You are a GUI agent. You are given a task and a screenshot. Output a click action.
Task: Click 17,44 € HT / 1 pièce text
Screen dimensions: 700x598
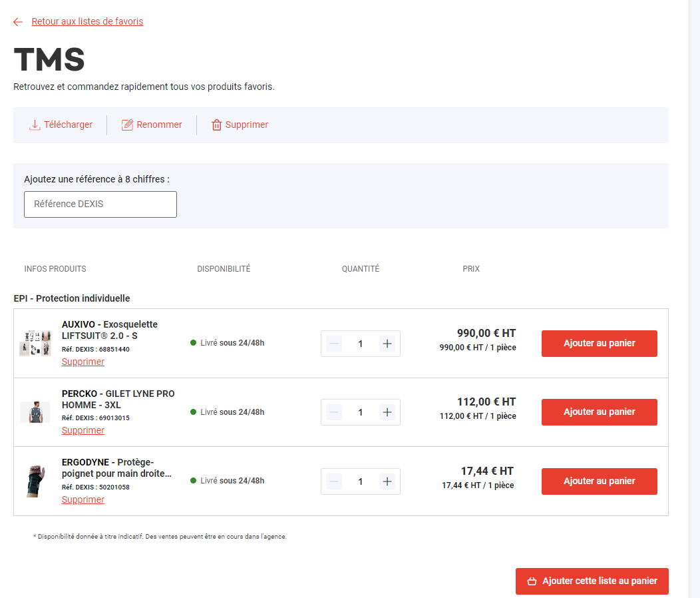click(x=478, y=485)
